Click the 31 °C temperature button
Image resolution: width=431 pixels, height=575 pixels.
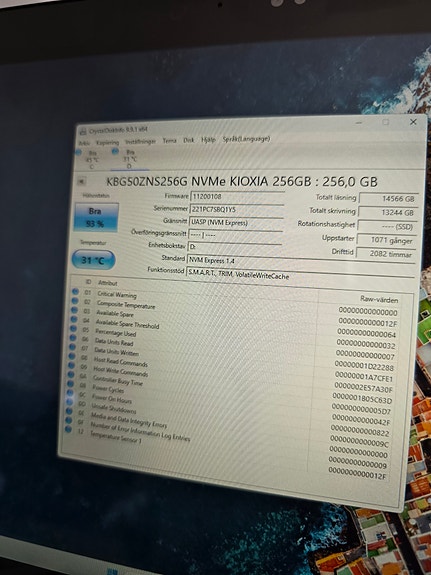coord(94,260)
